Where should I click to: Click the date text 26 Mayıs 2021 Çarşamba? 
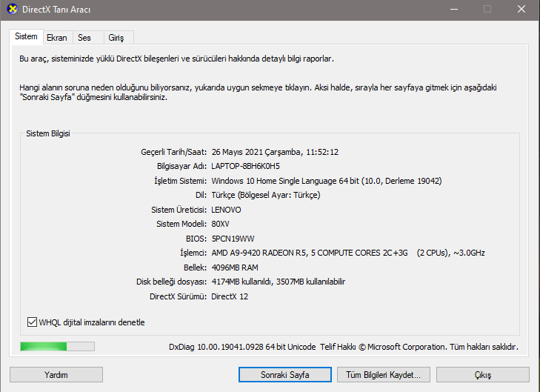coord(257,152)
